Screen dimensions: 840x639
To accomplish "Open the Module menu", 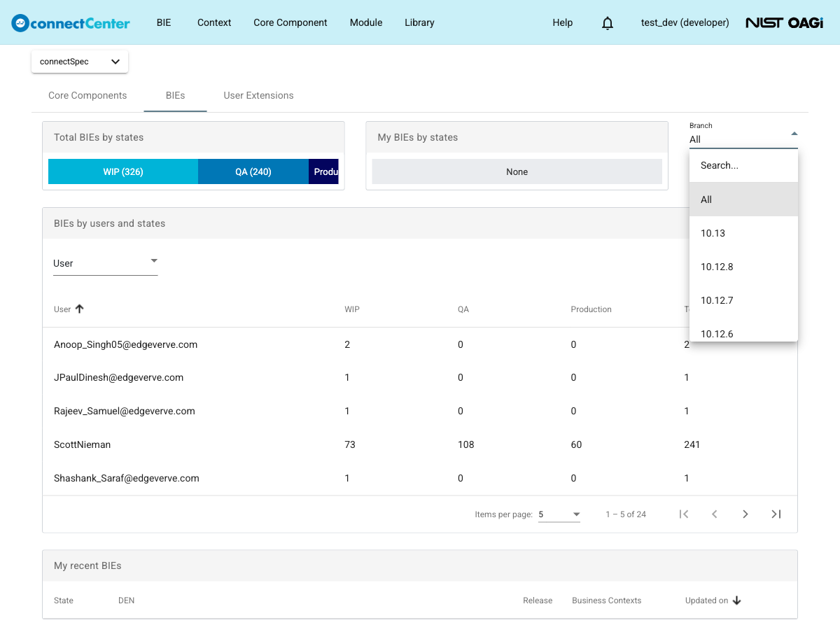I will (x=366, y=22).
